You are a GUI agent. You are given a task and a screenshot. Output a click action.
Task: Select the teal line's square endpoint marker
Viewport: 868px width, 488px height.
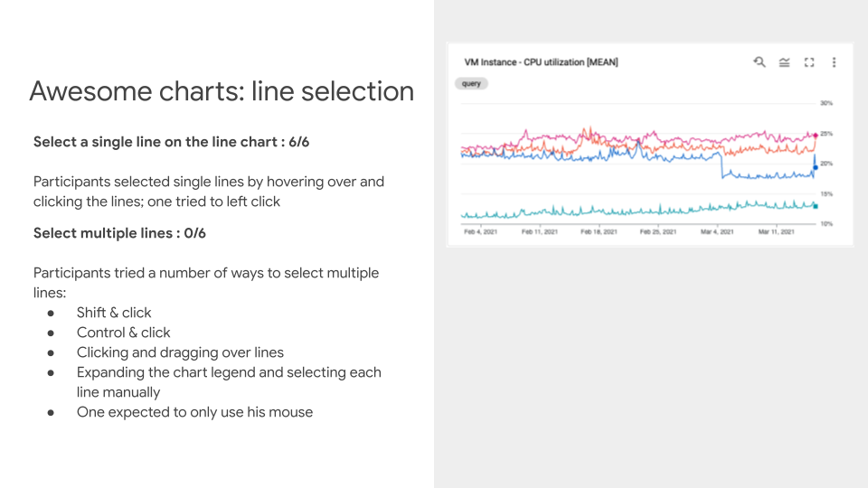pyautogui.click(x=815, y=206)
